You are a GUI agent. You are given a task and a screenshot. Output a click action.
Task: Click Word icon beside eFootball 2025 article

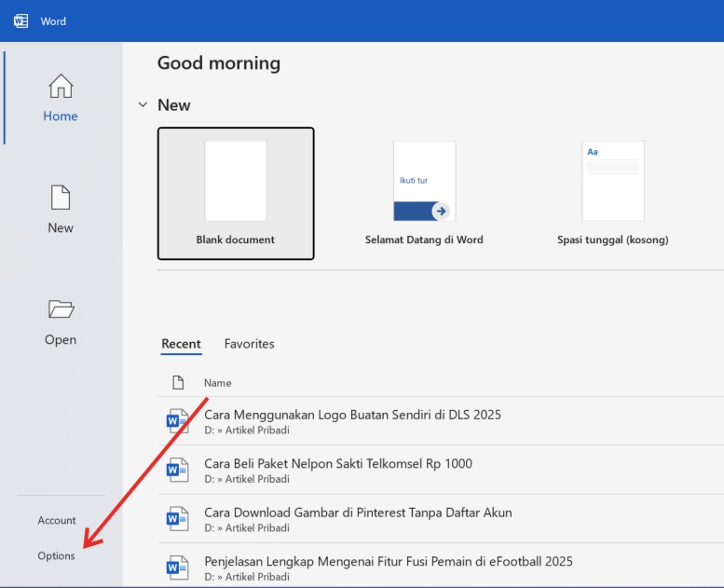click(x=178, y=567)
